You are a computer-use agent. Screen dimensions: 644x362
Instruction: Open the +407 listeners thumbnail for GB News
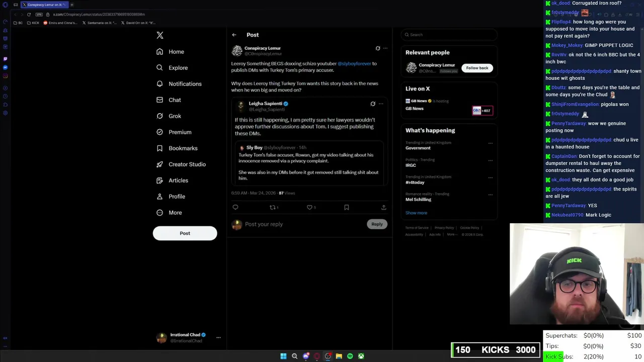click(x=482, y=111)
